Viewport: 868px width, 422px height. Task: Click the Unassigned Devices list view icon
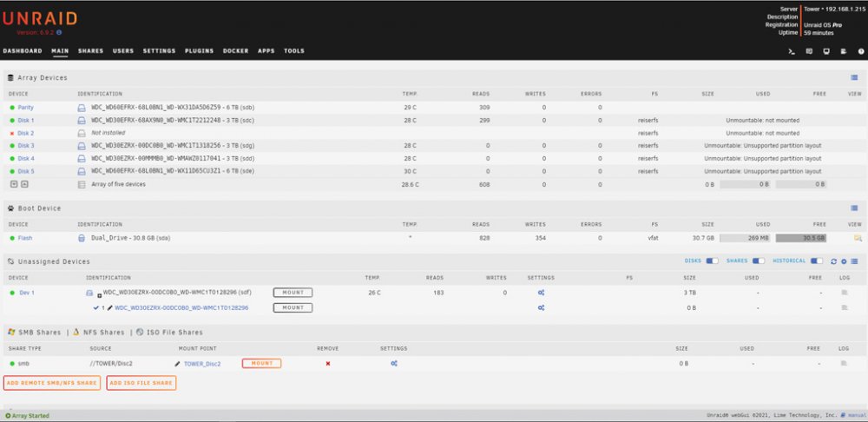854,261
